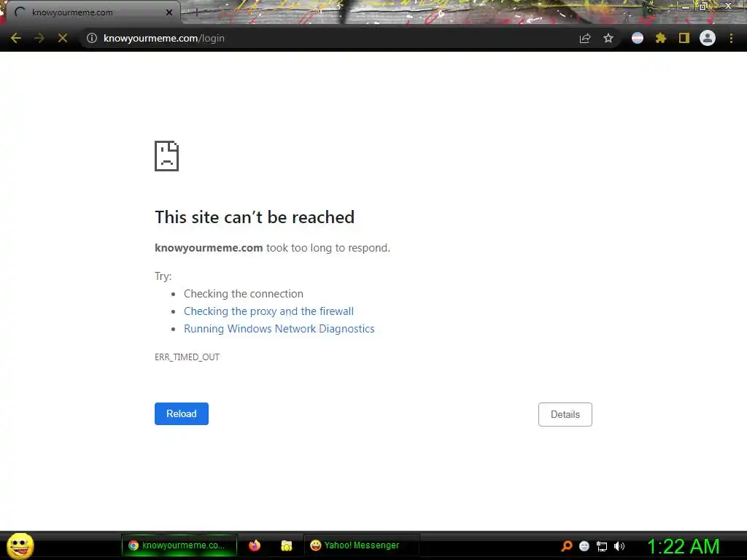This screenshot has height=560, width=747.
Task: Switch to Yahoo! Messenger taskbar item
Action: click(362, 545)
